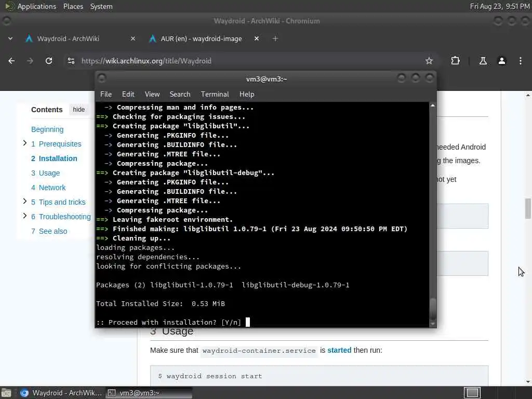This screenshot has width=532, height=399.
Task: Open the terminal File menu
Action: (106, 95)
